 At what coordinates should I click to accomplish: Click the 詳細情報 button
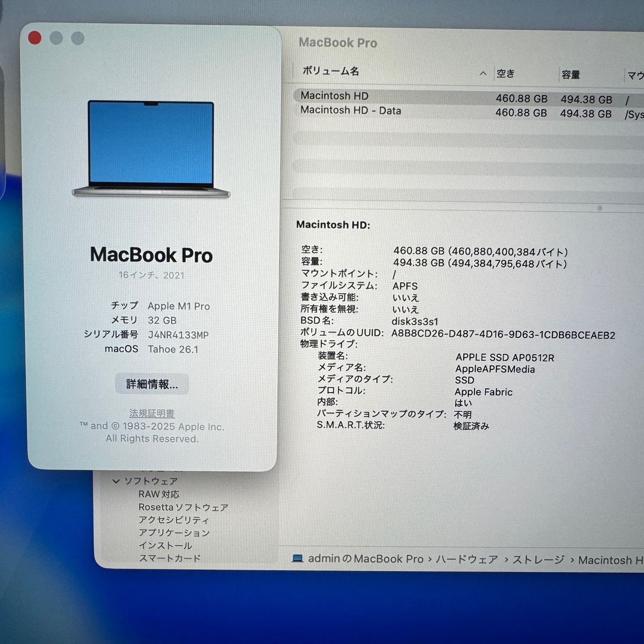tap(152, 384)
